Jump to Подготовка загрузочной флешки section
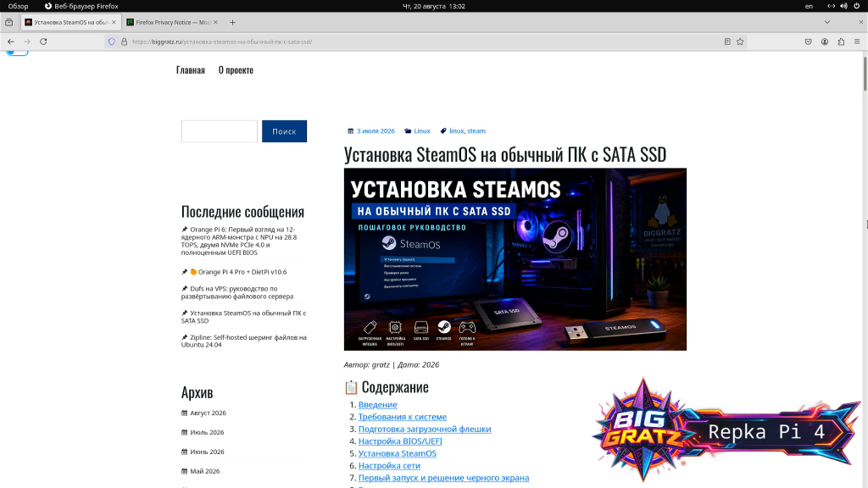 coord(425,429)
